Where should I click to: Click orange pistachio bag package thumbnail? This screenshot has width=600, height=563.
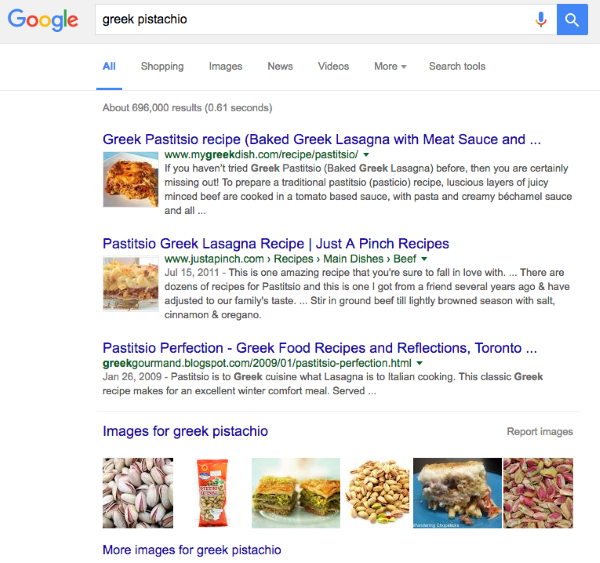pos(212,493)
